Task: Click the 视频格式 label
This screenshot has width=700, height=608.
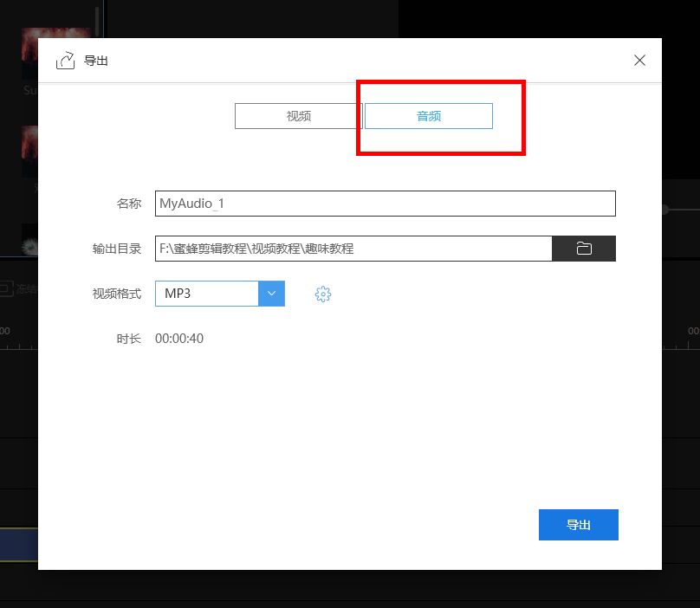Action: click(116, 294)
